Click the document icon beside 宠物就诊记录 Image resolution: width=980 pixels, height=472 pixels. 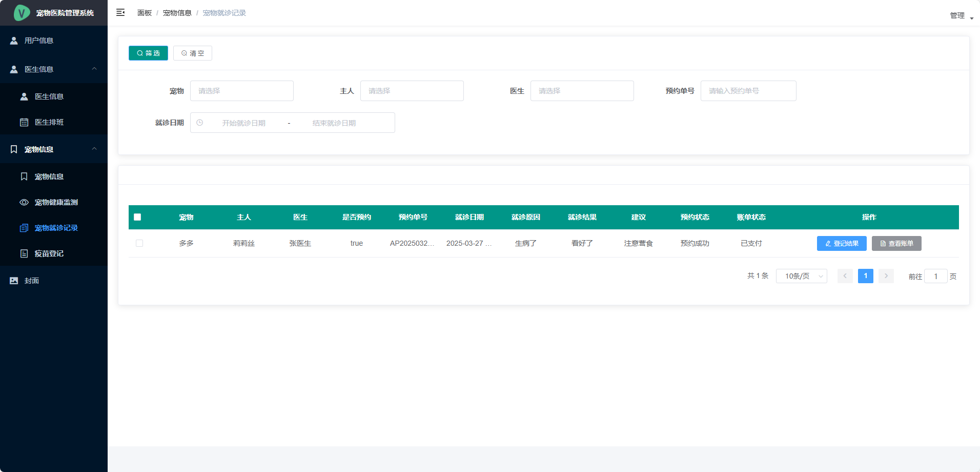(x=24, y=228)
